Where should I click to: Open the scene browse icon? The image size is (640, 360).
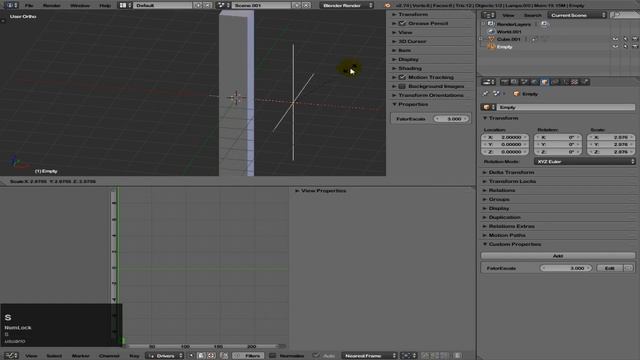coord(224,5)
